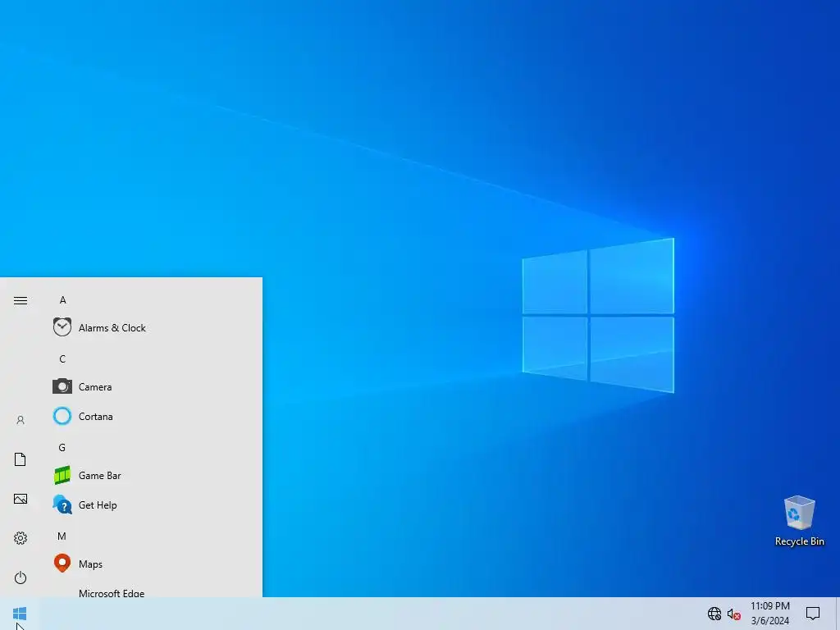Open Pictures from Start sidebar
This screenshot has height=630, width=840.
21,499
